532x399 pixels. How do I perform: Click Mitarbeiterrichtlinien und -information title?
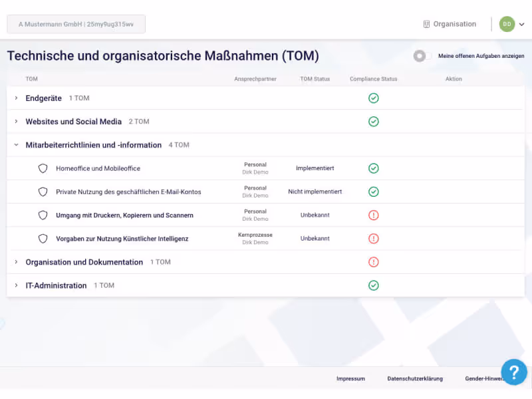tap(94, 145)
